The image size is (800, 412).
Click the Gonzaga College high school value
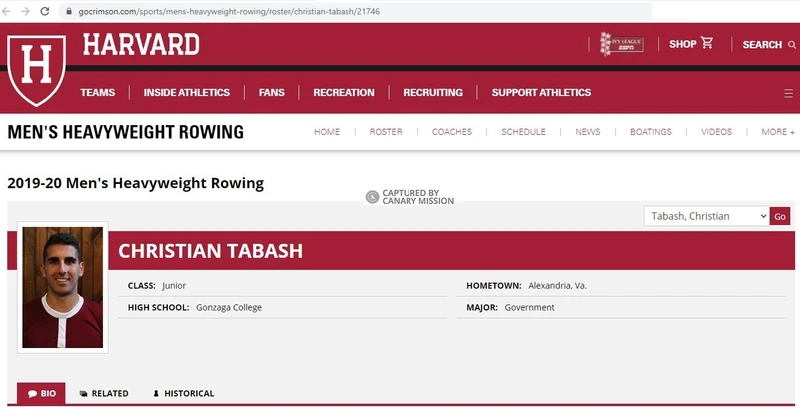(x=229, y=307)
